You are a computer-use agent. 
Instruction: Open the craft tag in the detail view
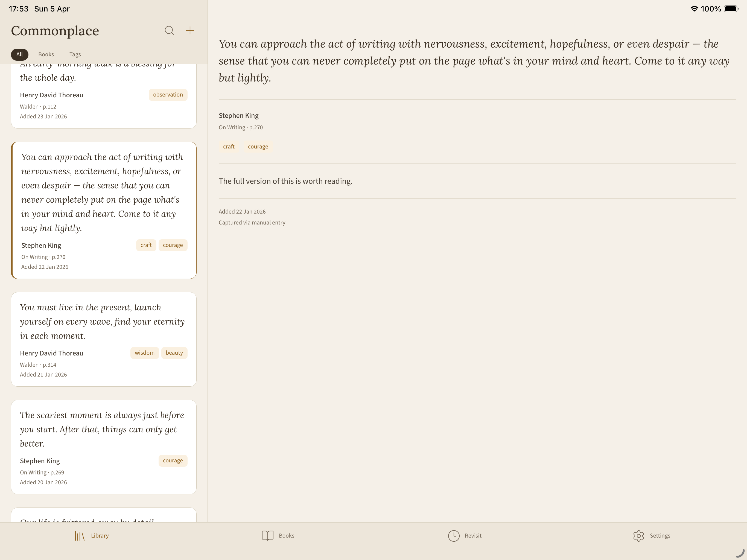pyautogui.click(x=229, y=146)
